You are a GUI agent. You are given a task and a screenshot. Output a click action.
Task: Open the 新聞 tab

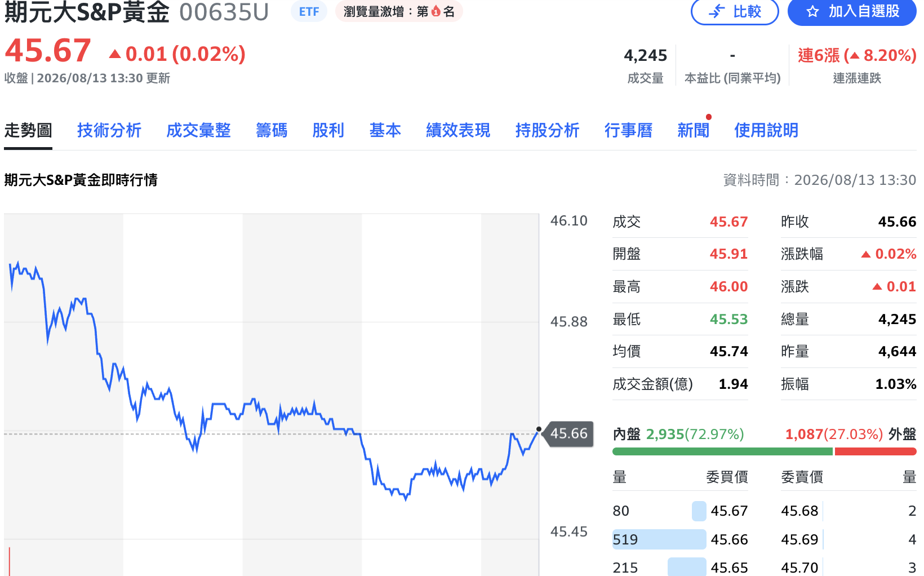[693, 130]
